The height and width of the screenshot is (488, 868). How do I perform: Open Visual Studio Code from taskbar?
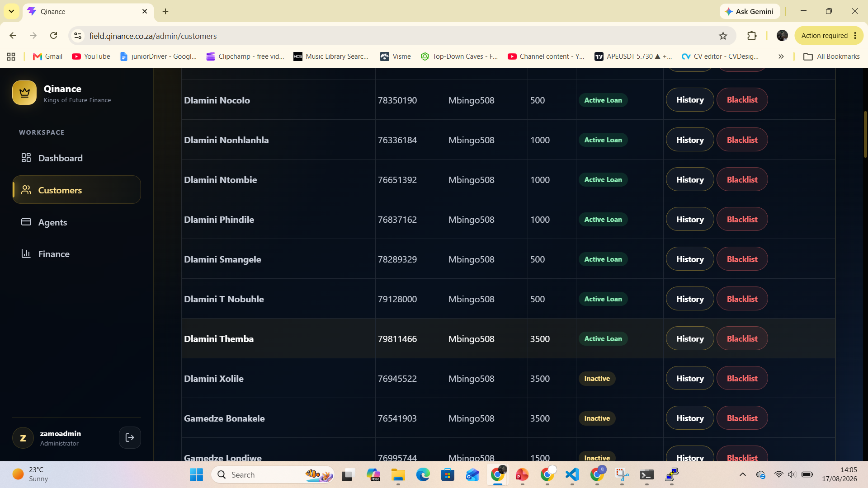572,474
